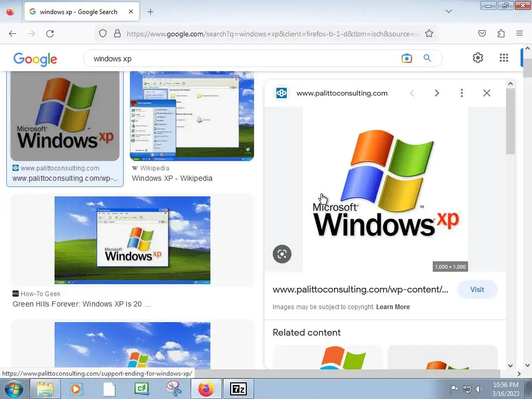Click the horizontal scrollbar right arrow
532x399 pixels.
[518, 374]
